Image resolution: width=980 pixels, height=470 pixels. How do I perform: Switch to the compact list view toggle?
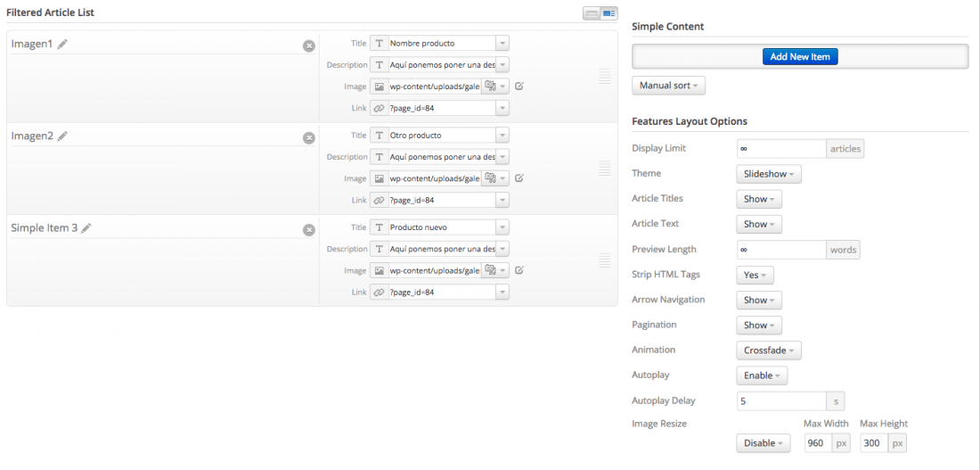pyautogui.click(x=592, y=13)
